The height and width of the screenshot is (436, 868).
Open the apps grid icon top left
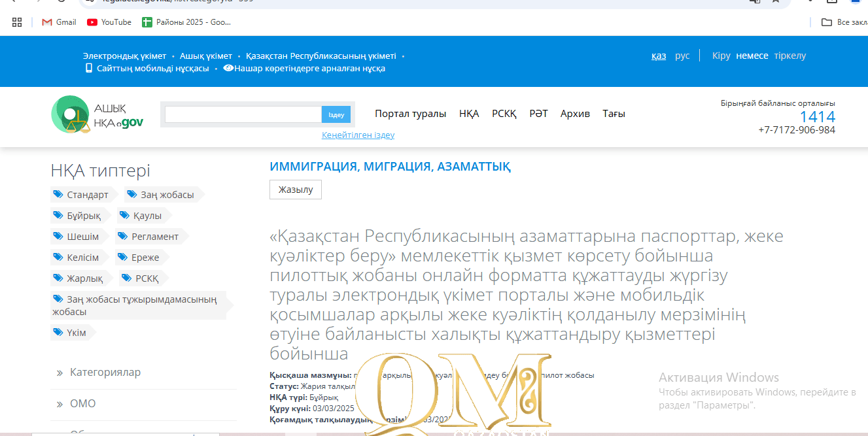point(17,22)
